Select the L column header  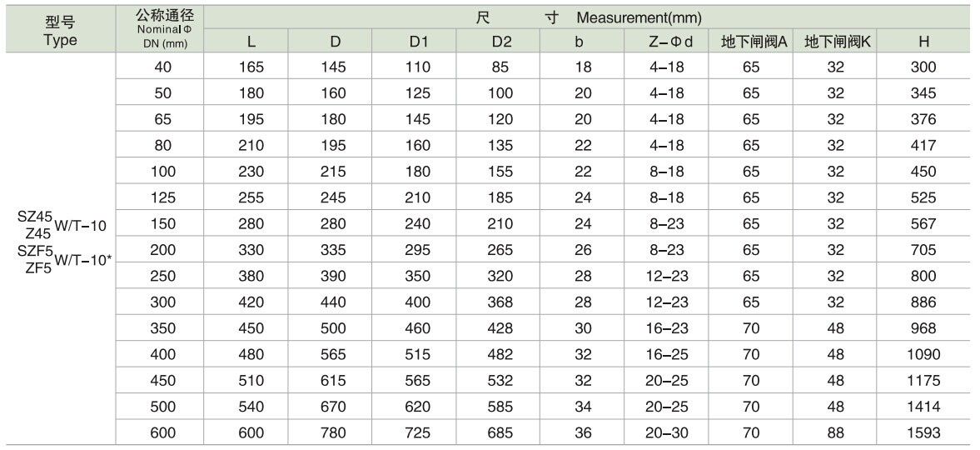point(251,42)
